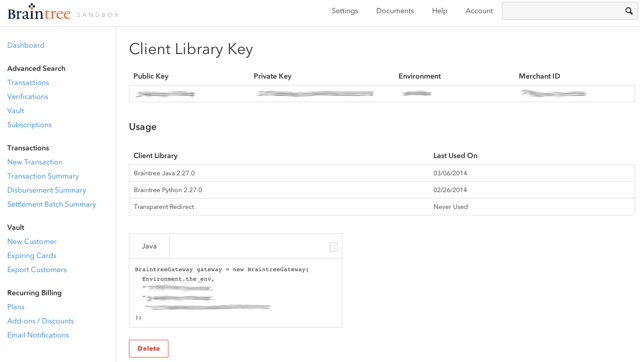
Task: Open Plans under Recurring Billing
Action: (16, 307)
